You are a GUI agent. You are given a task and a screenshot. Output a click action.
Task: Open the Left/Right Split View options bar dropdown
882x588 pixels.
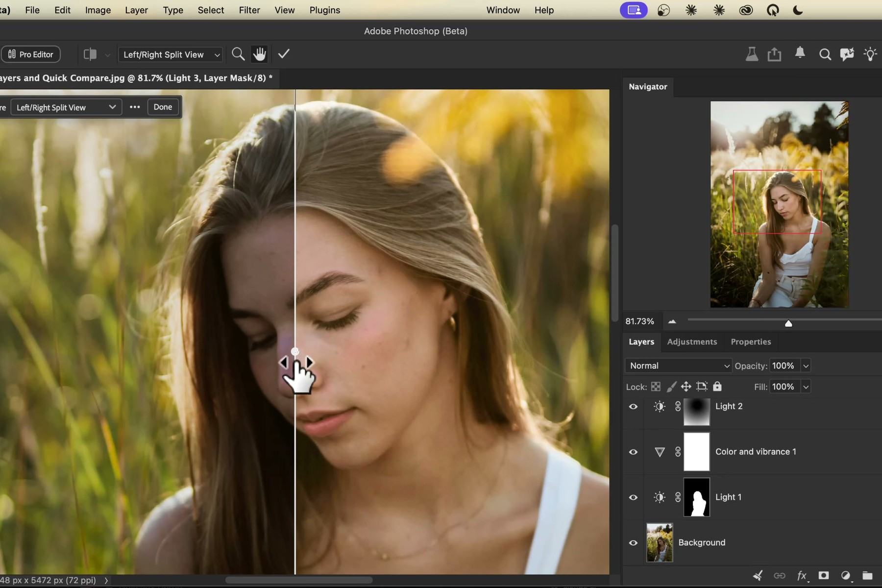171,54
